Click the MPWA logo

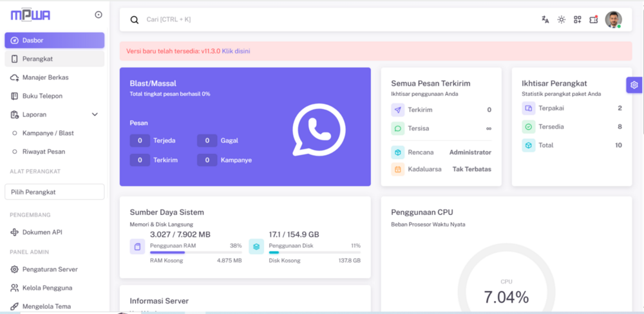coord(30,15)
